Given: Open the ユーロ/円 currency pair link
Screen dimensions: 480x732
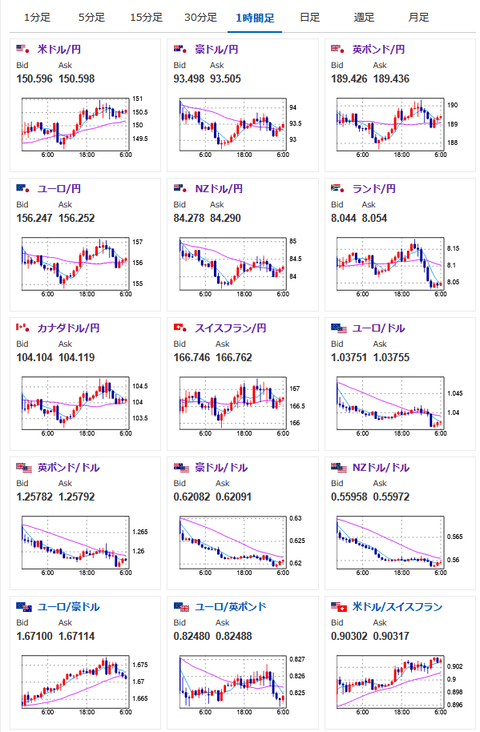Looking at the screenshot, I should [59, 189].
